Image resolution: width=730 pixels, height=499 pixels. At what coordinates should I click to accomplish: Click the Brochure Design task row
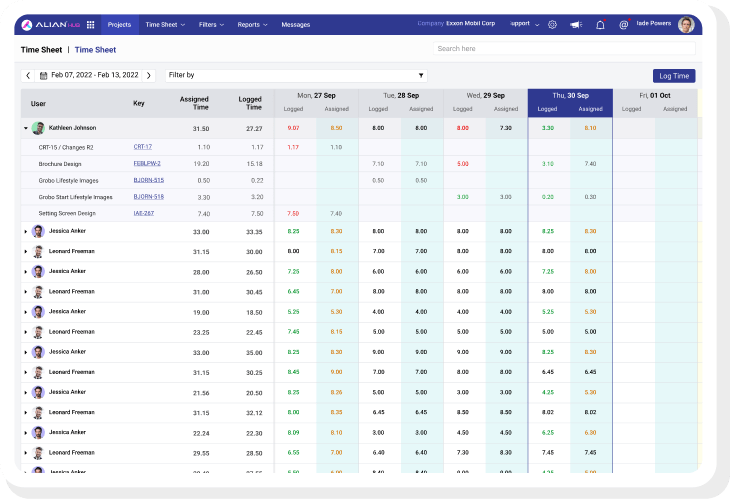click(x=60, y=164)
